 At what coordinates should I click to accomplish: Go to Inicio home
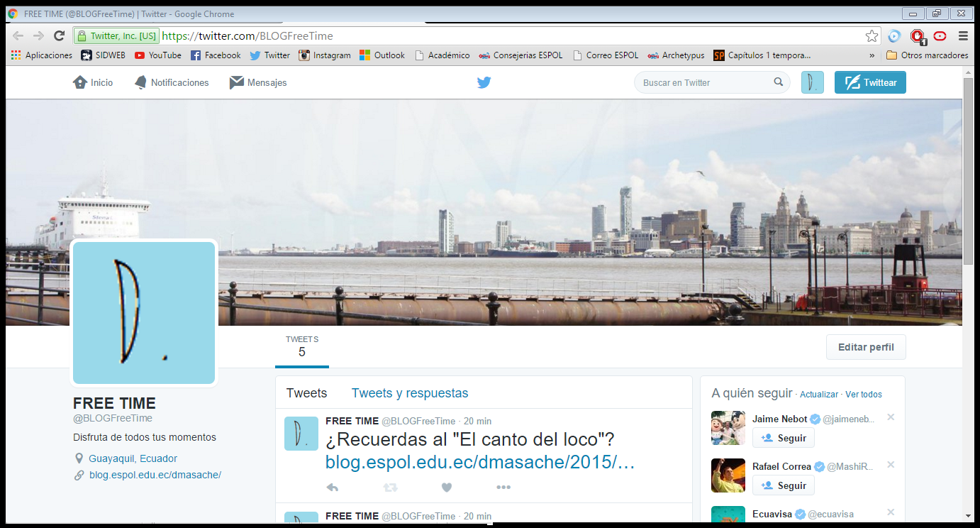tap(93, 82)
